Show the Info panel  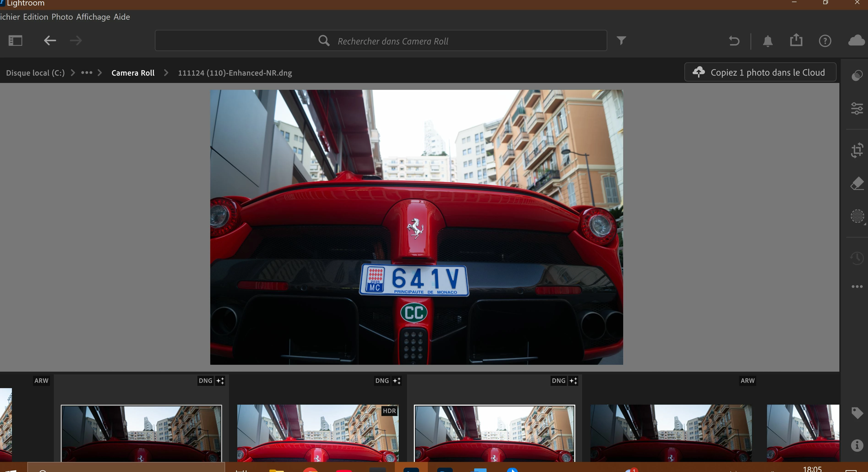pos(857,445)
